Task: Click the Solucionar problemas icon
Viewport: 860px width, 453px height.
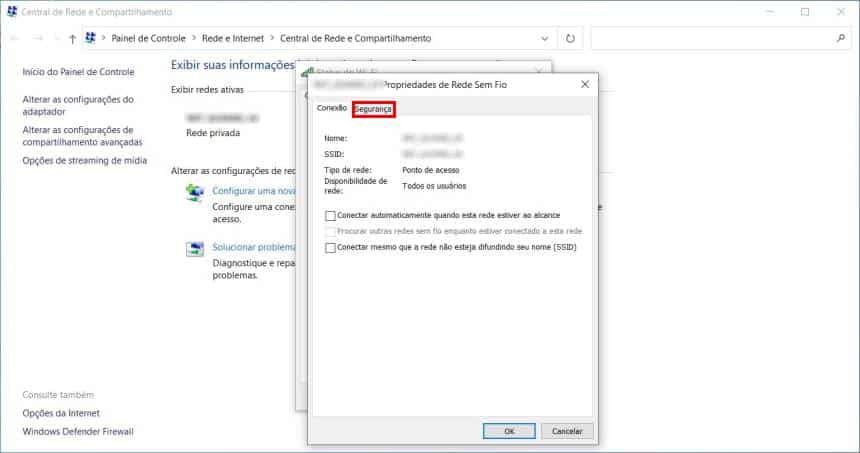Action: pos(195,249)
